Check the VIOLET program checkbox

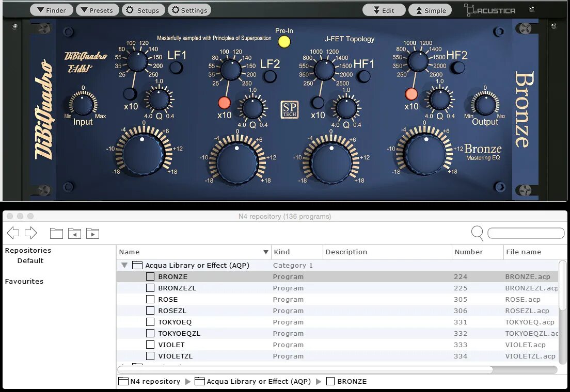[150, 345]
